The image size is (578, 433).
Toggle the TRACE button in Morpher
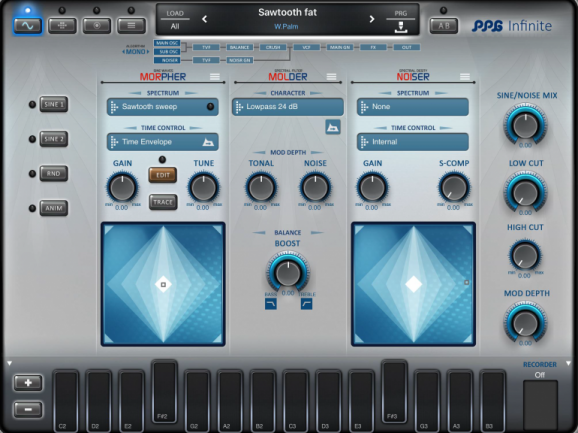click(163, 202)
